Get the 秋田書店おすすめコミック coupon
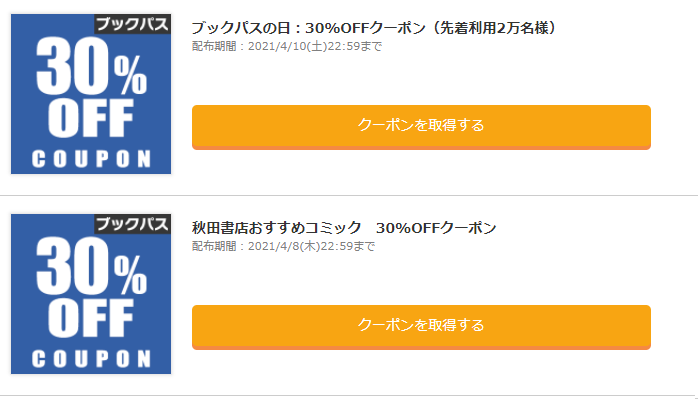 [421, 327]
